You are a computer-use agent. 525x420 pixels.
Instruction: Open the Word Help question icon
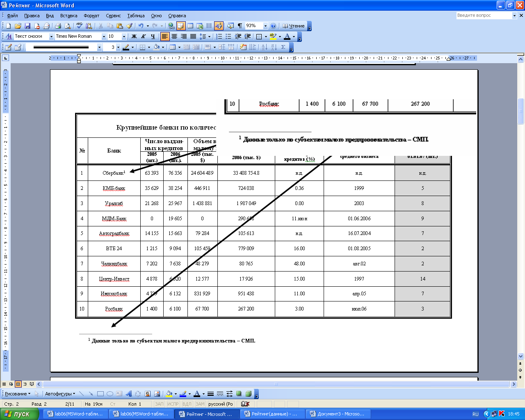click(274, 26)
